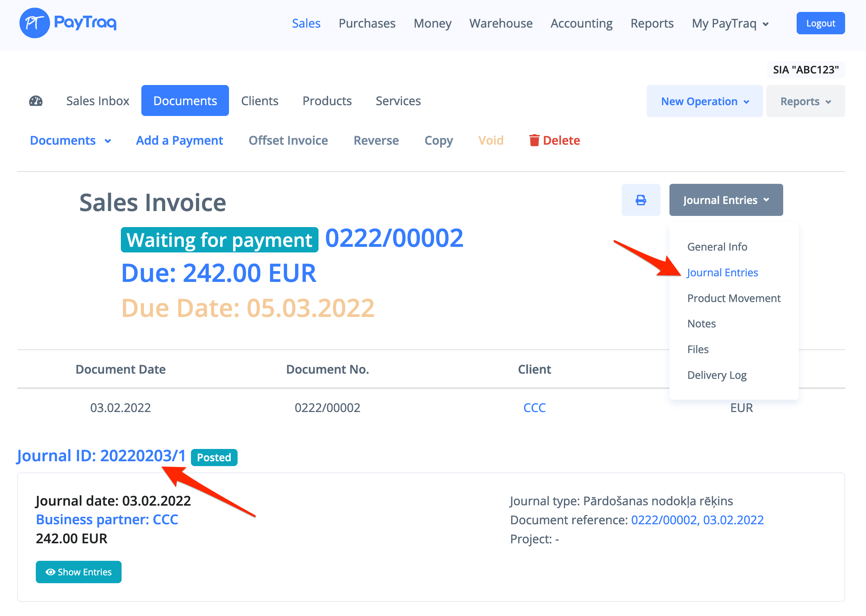Open the Sales Inbox tab
Image resolution: width=866 pixels, height=616 pixels.
click(97, 101)
